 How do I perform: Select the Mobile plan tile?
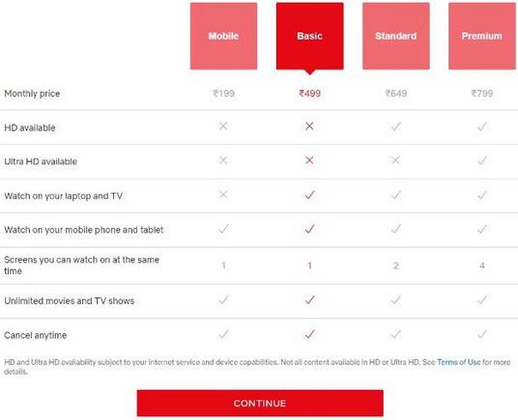click(x=223, y=36)
